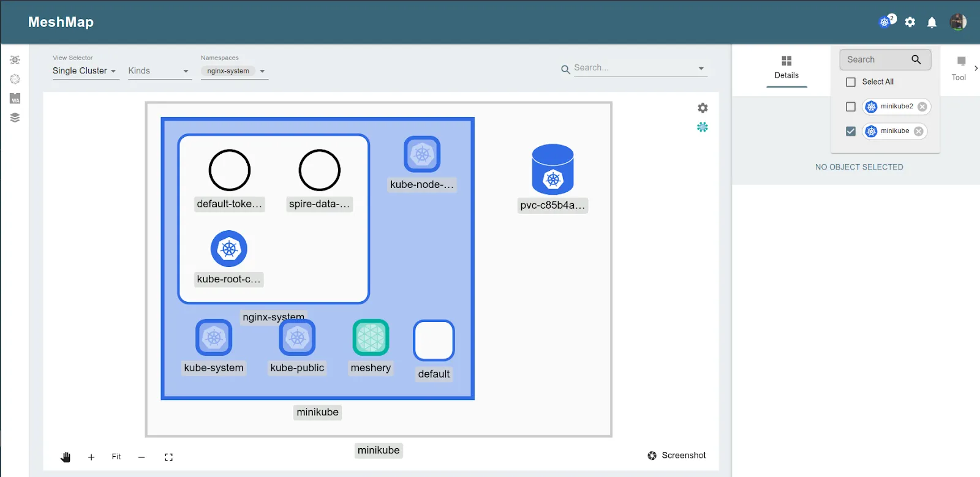Click the Screenshot button
The width and height of the screenshot is (980, 477).
coord(677,456)
